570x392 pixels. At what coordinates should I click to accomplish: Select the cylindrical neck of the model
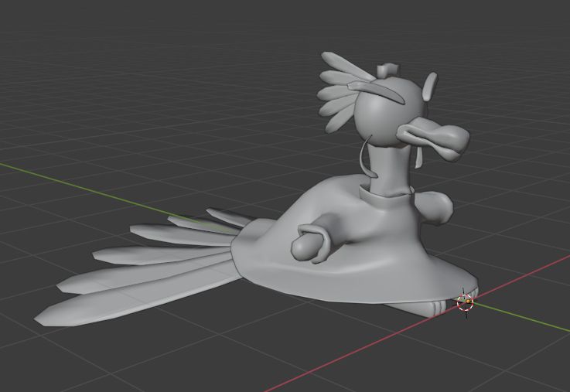(x=388, y=169)
